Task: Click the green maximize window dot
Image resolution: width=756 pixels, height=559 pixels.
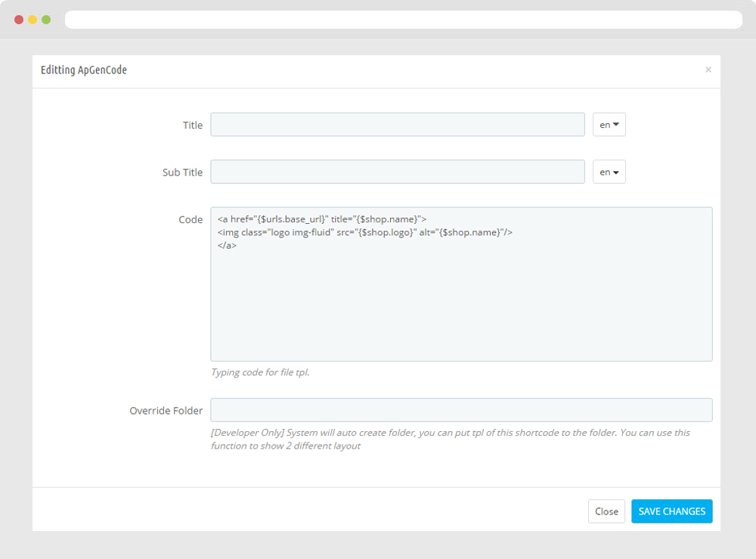Action: point(46,20)
